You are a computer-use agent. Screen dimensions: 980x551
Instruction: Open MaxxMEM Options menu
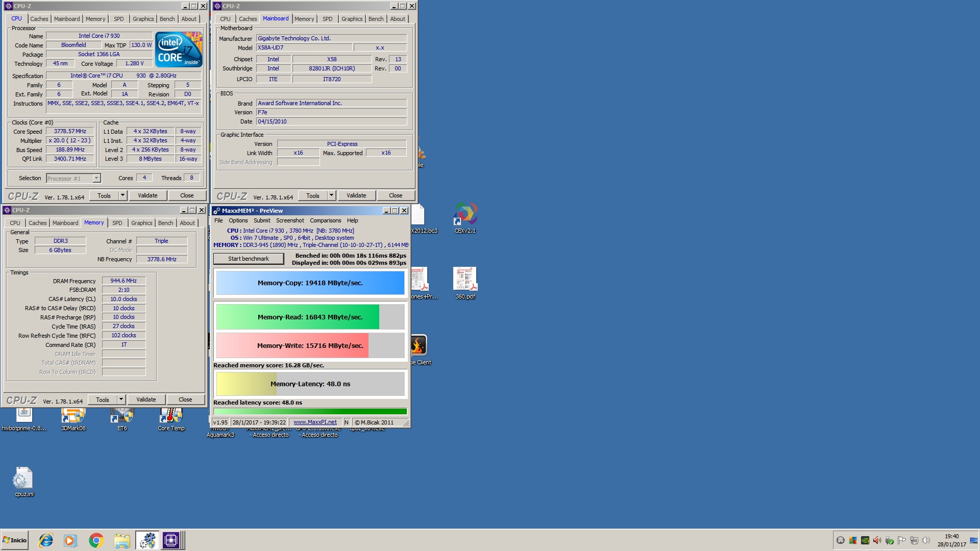pyautogui.click(x=238, y=220)
